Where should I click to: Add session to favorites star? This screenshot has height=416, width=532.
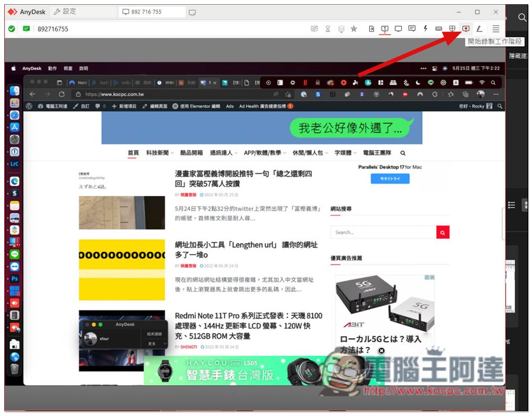(x=354, y=29)
